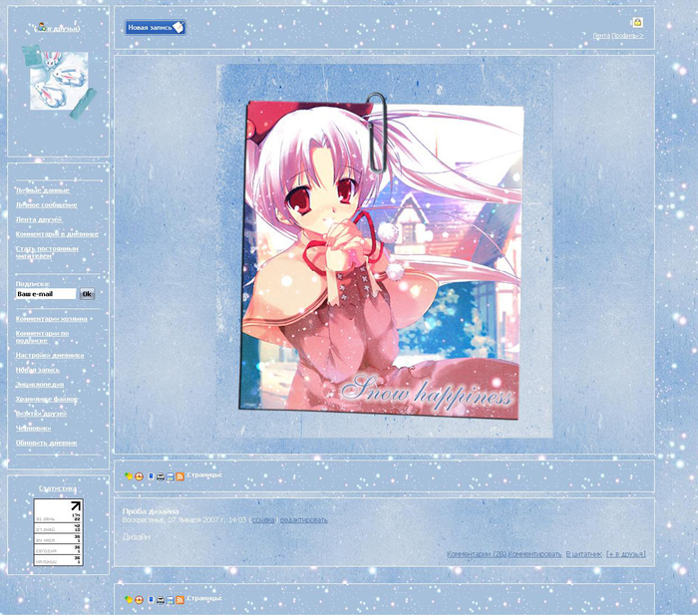Open "Личное сообщение" in the sidebar
This screenshot has width=698, height=616.
point(47,204)
